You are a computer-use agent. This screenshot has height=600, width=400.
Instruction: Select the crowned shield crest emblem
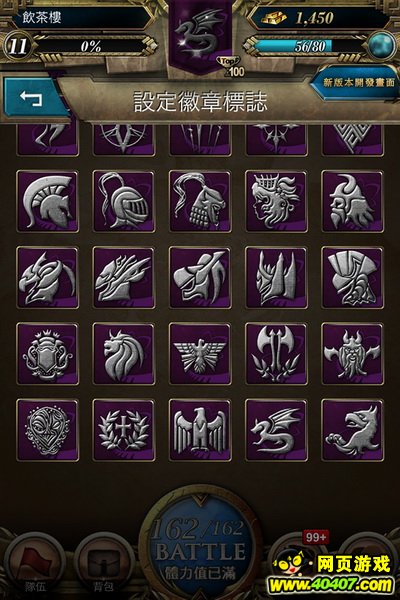(x=47, y=354)
